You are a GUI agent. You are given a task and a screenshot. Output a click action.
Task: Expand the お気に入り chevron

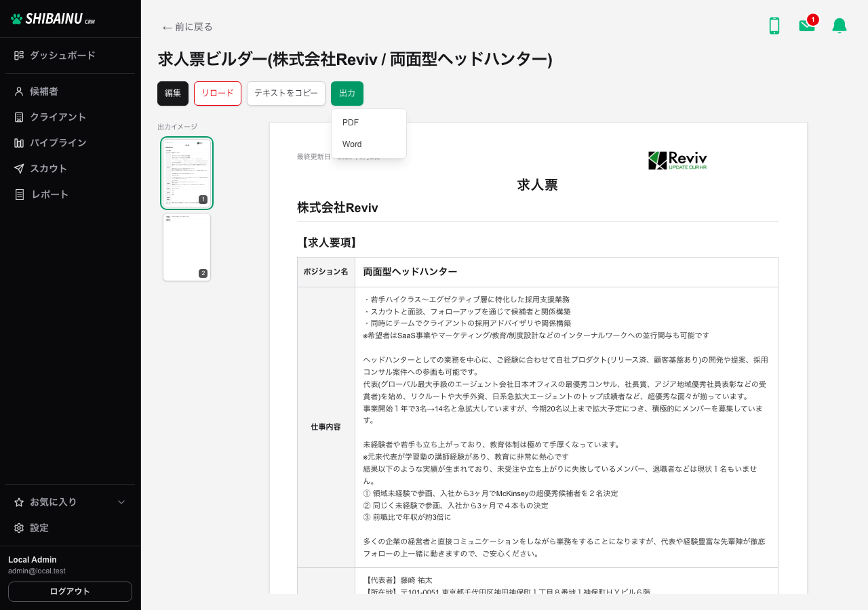pos(121,502)
